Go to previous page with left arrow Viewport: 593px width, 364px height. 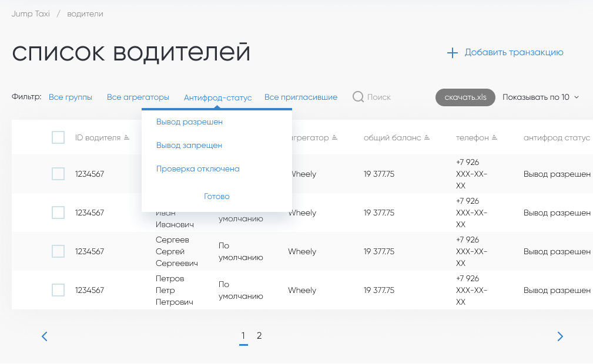(44, 336)
